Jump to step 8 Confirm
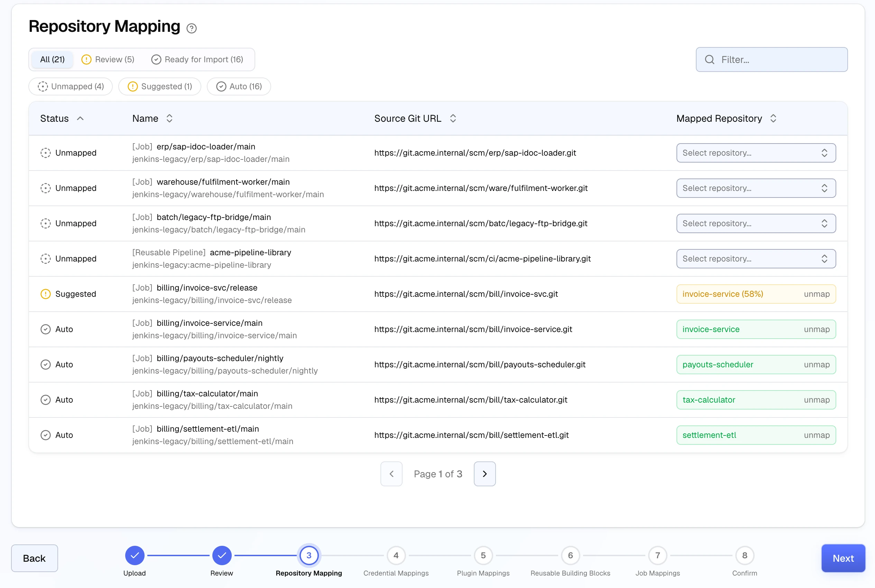This screenshot has height=588, width=875. point(745,555)
